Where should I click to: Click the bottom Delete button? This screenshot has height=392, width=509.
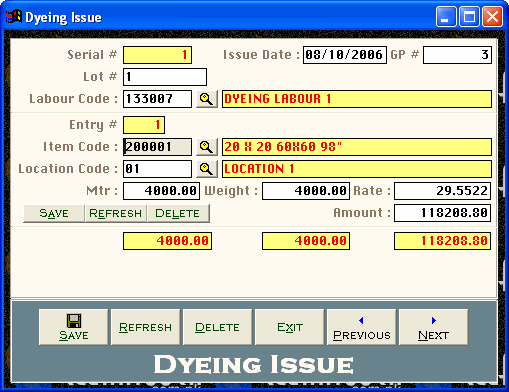coord(218,327)
